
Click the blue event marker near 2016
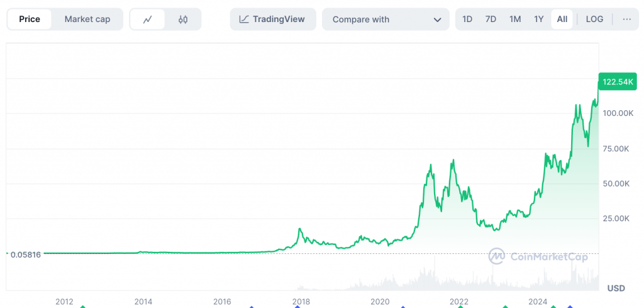252,307
